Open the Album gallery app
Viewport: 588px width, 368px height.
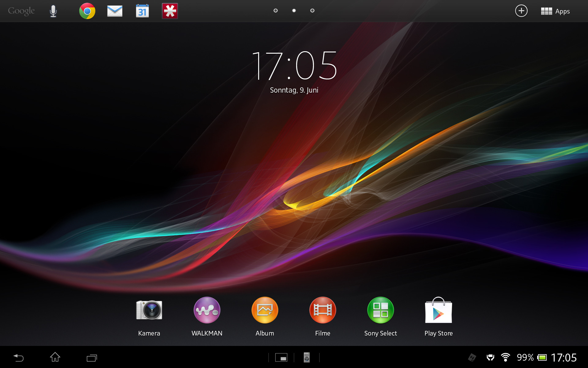[265, 317]
